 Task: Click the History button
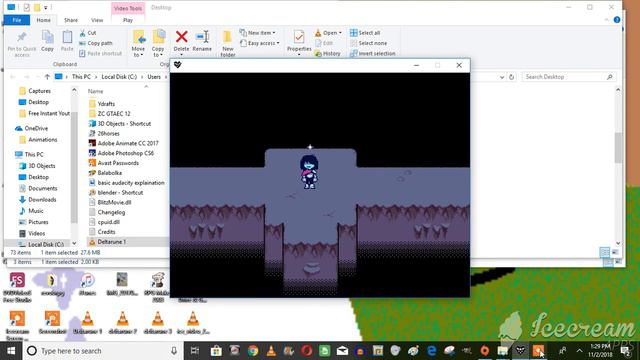pyautogui.click(x=327, y=53)
